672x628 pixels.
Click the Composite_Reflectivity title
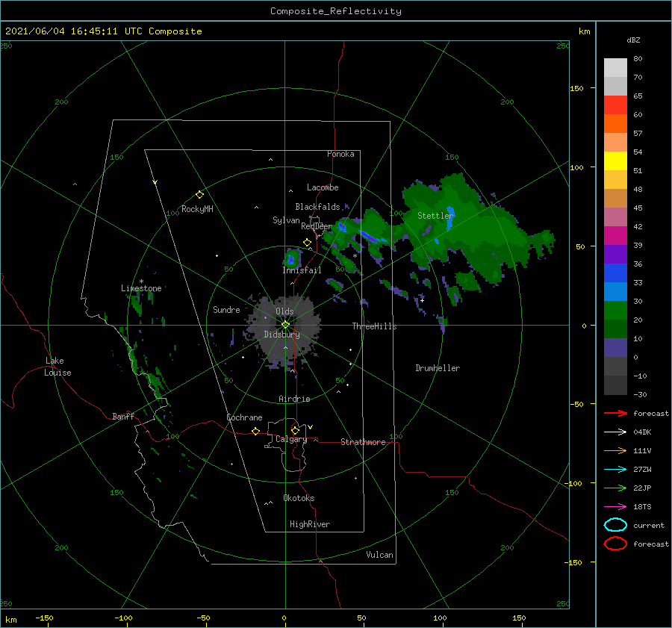(x=336, y=11)
